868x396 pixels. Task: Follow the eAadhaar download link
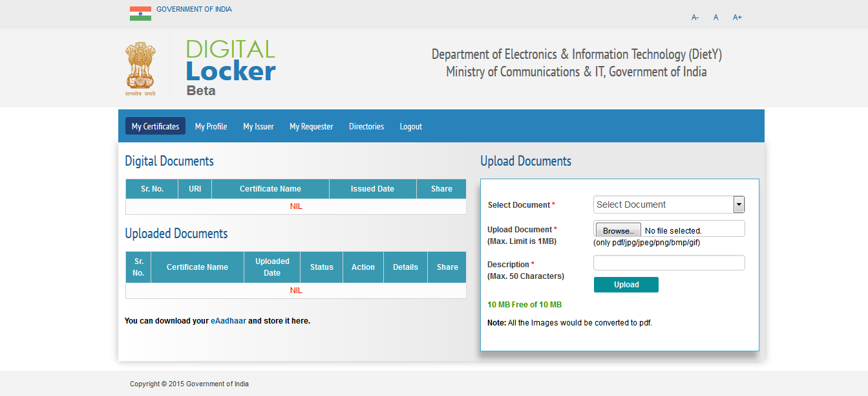click(x=228, y=320)
